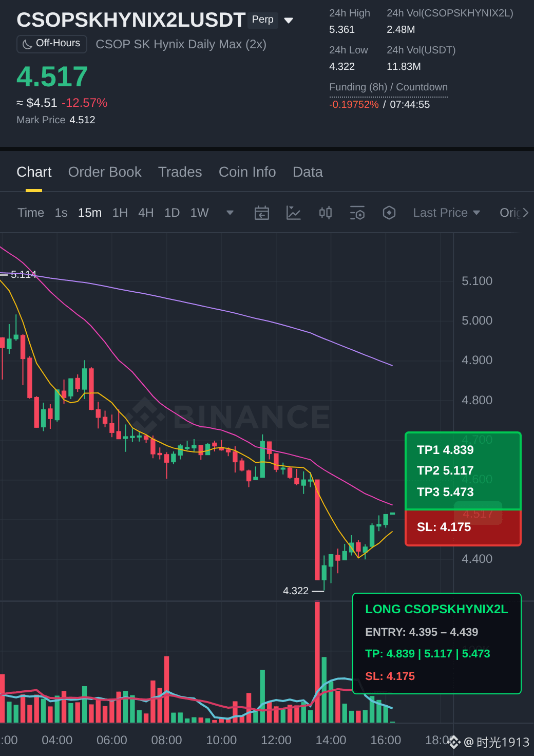Image resolution: width=534 pixels, height=756 pixels.
Task: Open the indicators line-chart icon
Action: [293, 213]
